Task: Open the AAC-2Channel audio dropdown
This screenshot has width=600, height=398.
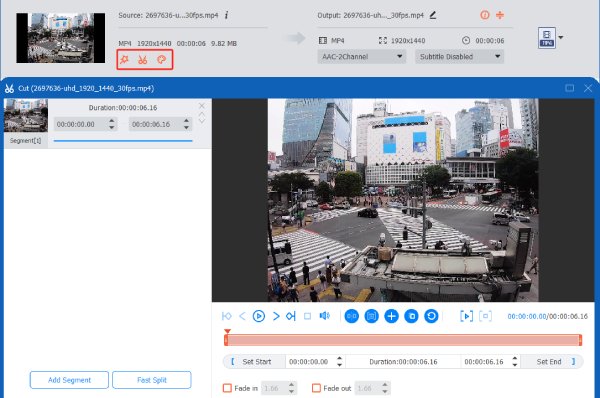Action: coord(362,57)
